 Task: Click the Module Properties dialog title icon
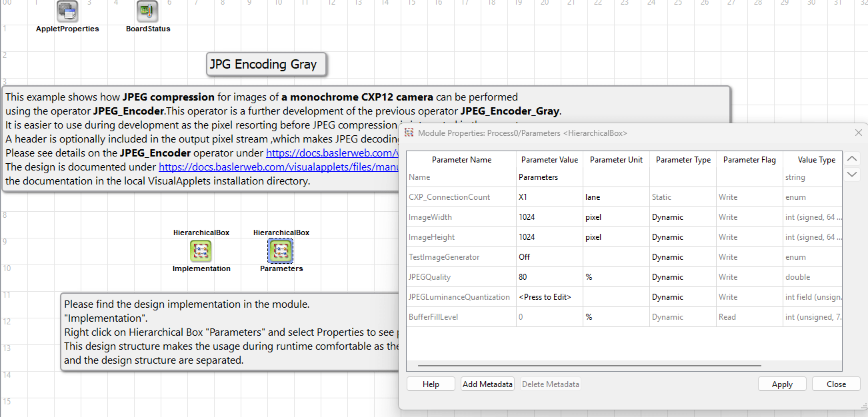pos(409,133)
